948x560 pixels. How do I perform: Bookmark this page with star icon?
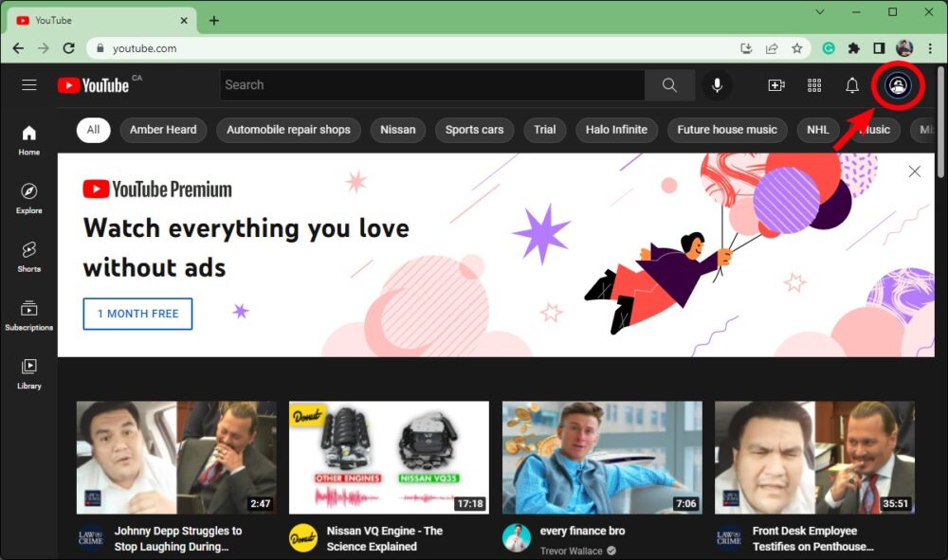coord(797,48)
